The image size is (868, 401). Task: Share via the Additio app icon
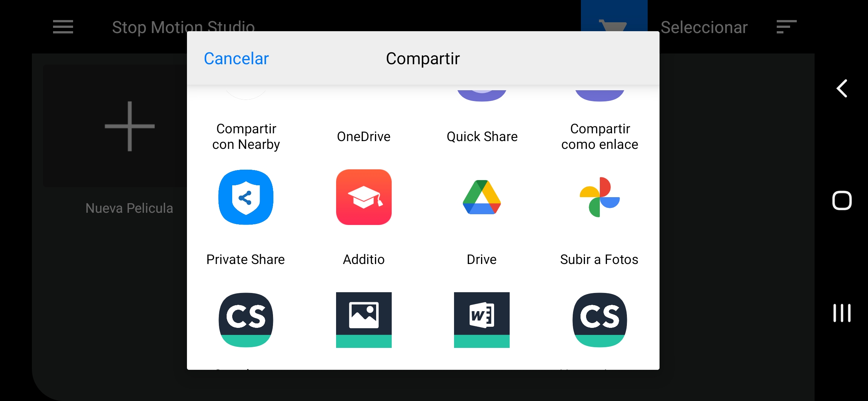pos(364,197)
